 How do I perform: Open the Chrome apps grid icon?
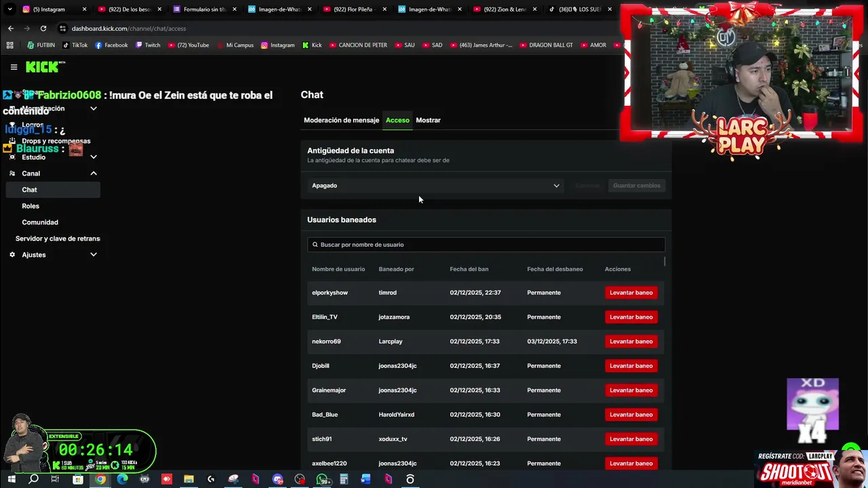(x=10, y=45)
